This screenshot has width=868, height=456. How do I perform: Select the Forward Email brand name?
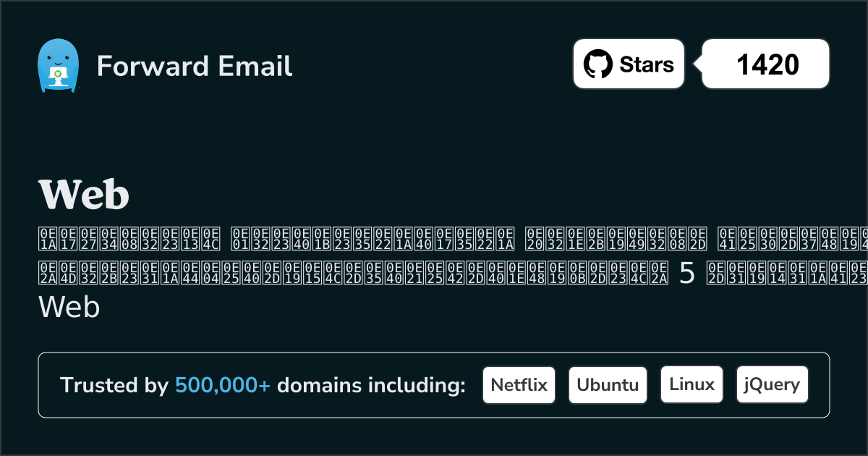[195, 66]
